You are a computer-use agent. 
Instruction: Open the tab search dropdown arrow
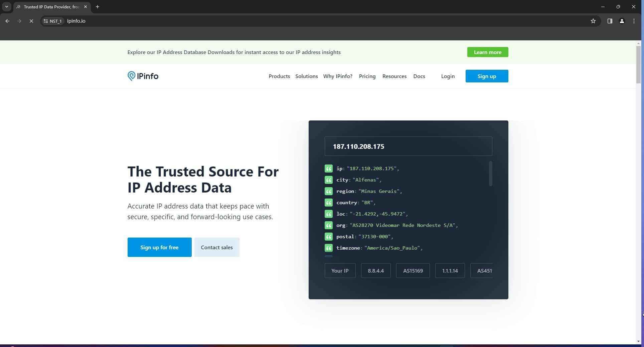pos(6,7)
